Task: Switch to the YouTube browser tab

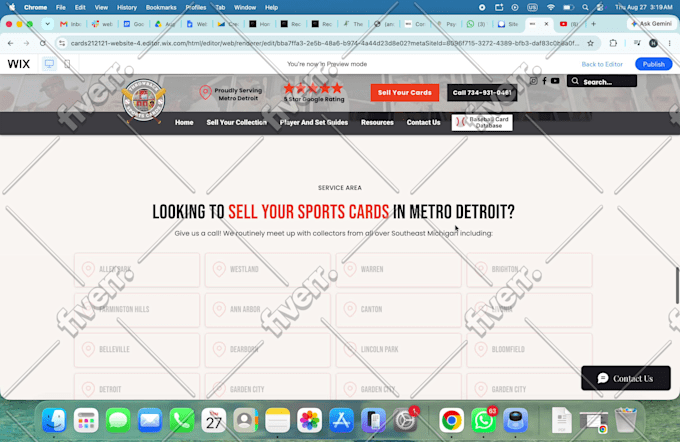Action: 569,24
